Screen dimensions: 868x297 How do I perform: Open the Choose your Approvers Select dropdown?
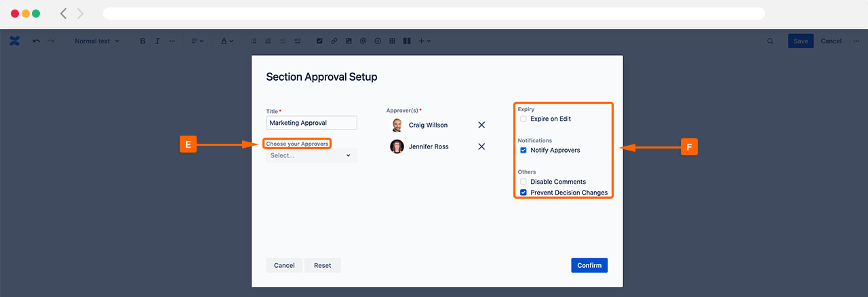coord(311,155)
